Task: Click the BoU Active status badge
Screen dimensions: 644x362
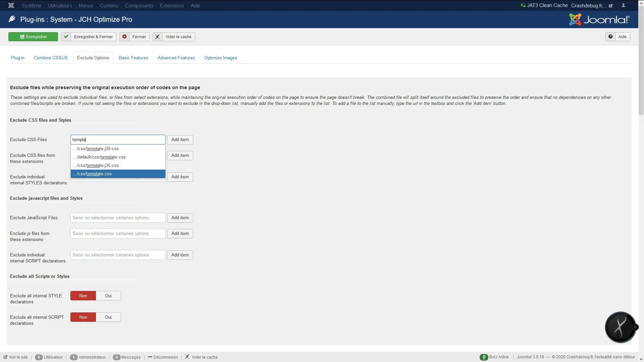Action: 494,357
